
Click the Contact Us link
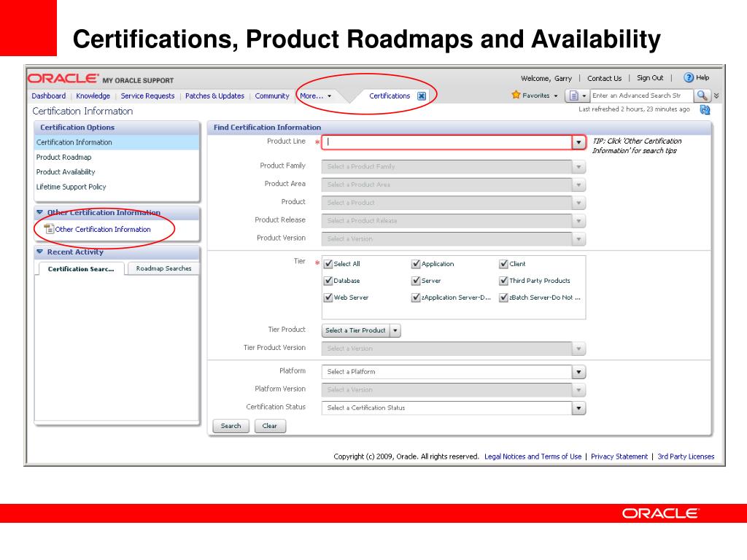pos(604,78)
